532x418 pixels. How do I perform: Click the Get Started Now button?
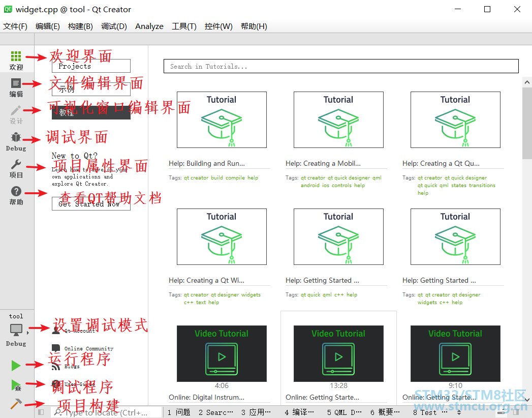[x=91, y=204]
